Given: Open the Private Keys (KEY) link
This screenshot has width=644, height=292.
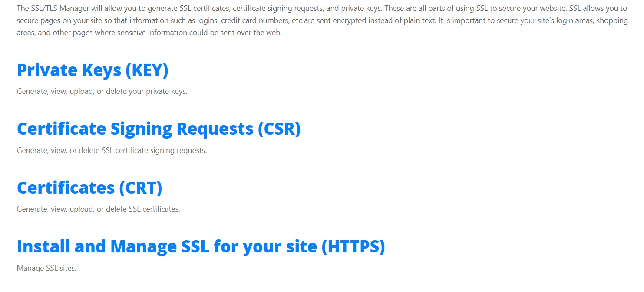Looking at the screenshot, I should [x=92, y=70].
